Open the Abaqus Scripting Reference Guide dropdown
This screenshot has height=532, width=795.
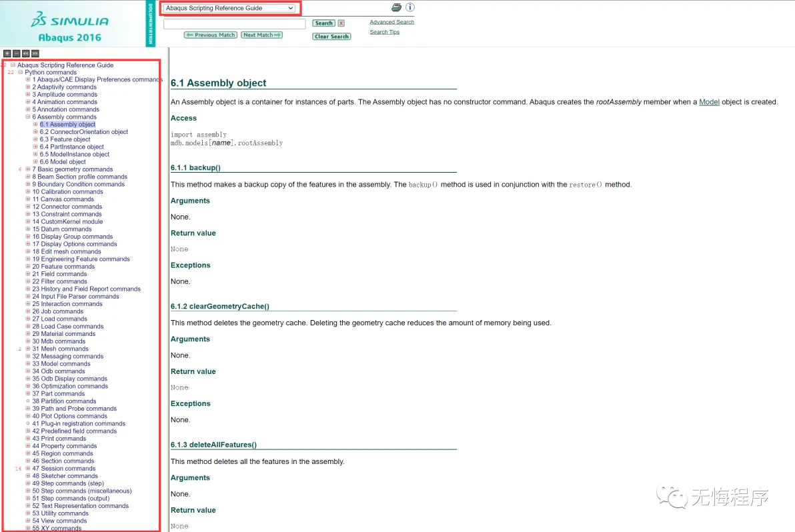click(229, 8)
